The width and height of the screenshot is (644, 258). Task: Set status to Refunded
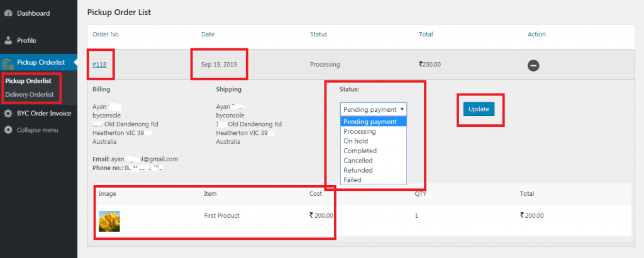pyautogui.click(x=358, y=170)
